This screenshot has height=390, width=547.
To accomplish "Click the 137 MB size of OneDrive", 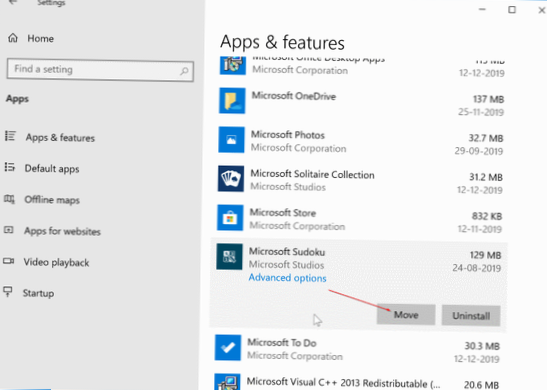I will click(x=488, y=99).
